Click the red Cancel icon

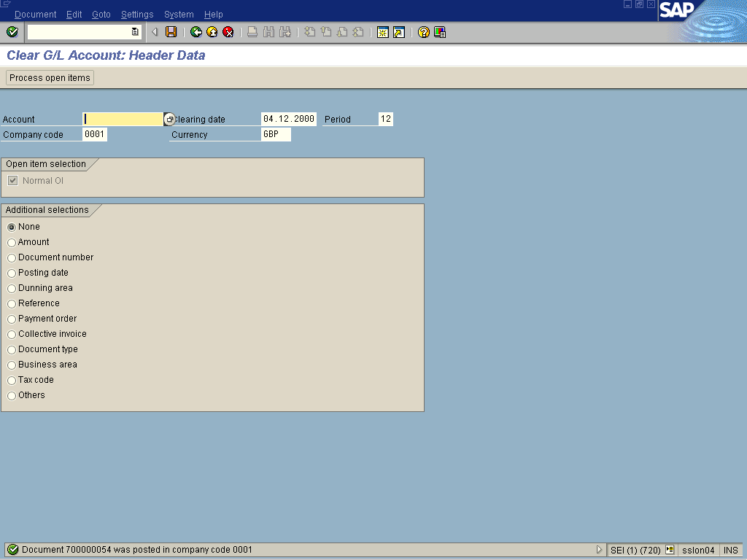pyautogui.click(x=228, y=32)
